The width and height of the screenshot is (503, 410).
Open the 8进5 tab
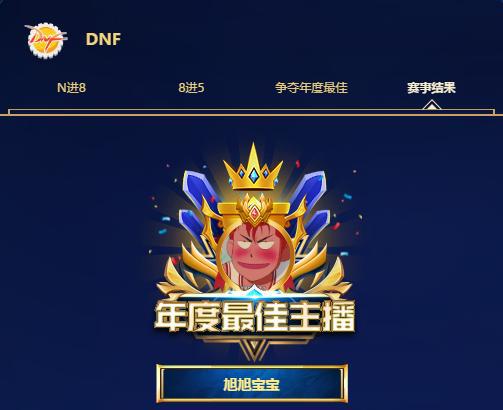(x=191, y=88)
